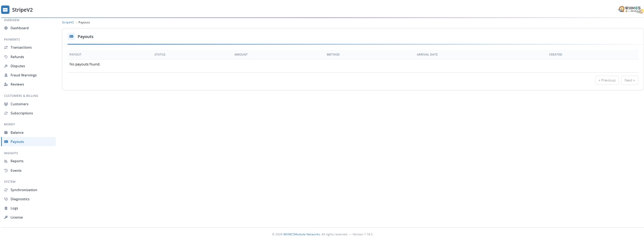Screen dimensions: 644x239
Task: Click the PAYMENTS section label
Action: click(12, 39)
